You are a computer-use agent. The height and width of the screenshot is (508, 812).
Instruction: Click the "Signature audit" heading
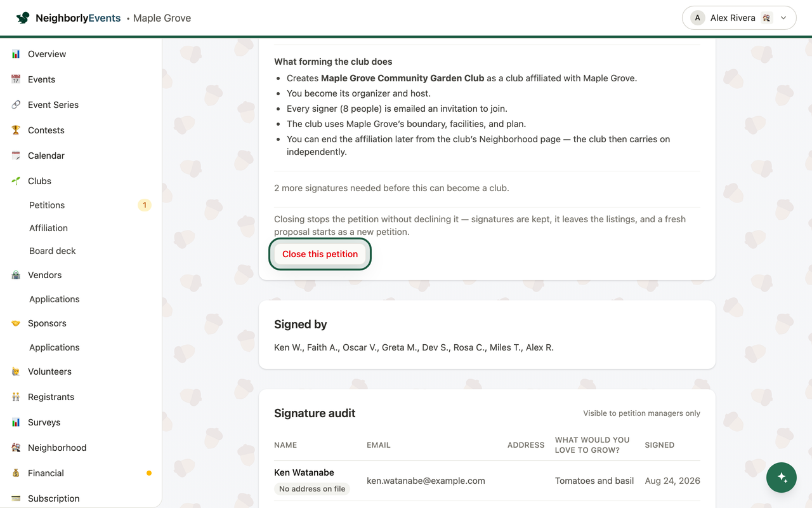(x=315, y=413)
